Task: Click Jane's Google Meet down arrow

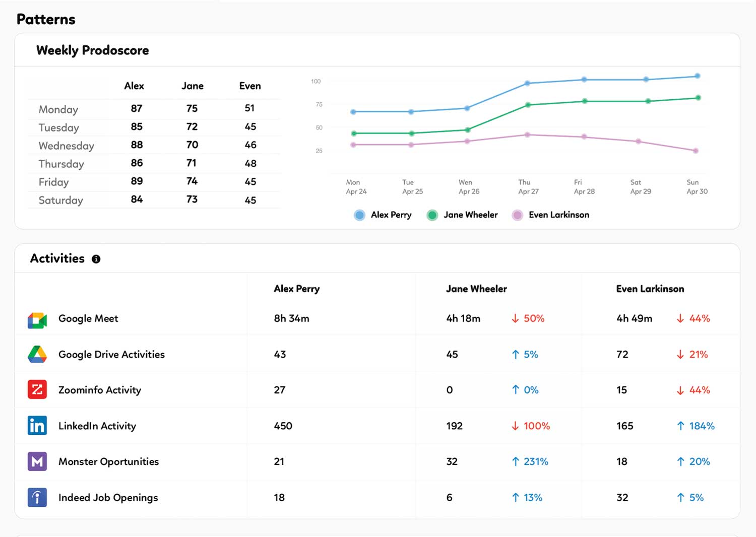Action: pyautogui.click(x=515, y=318)
